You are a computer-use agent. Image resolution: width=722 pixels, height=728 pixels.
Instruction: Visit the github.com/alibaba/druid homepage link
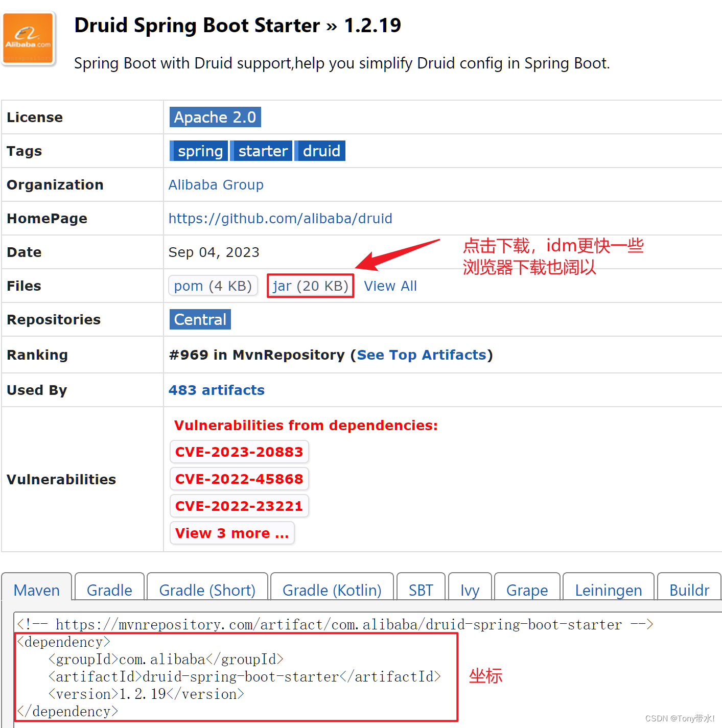[x=281, y=218]
